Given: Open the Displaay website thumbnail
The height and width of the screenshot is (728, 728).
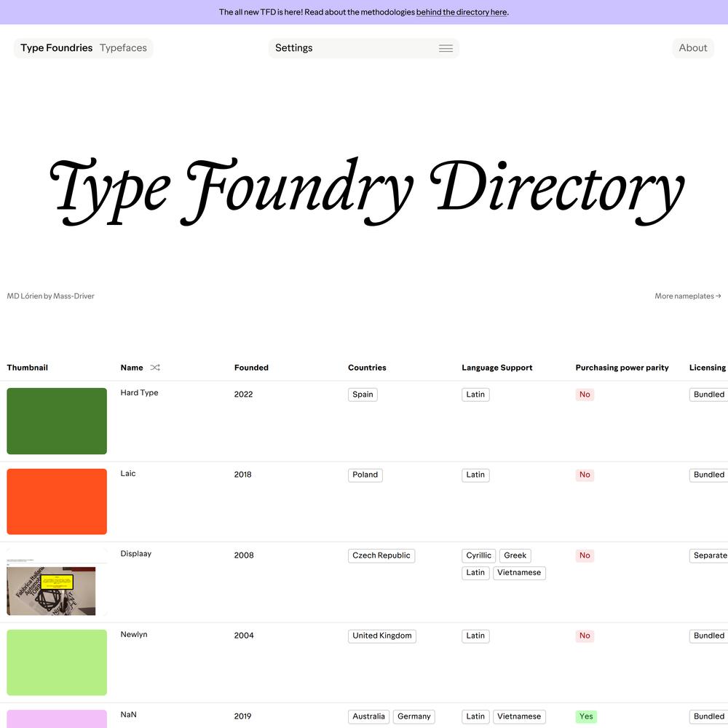Looking at the screenshot, I should 57,582.
